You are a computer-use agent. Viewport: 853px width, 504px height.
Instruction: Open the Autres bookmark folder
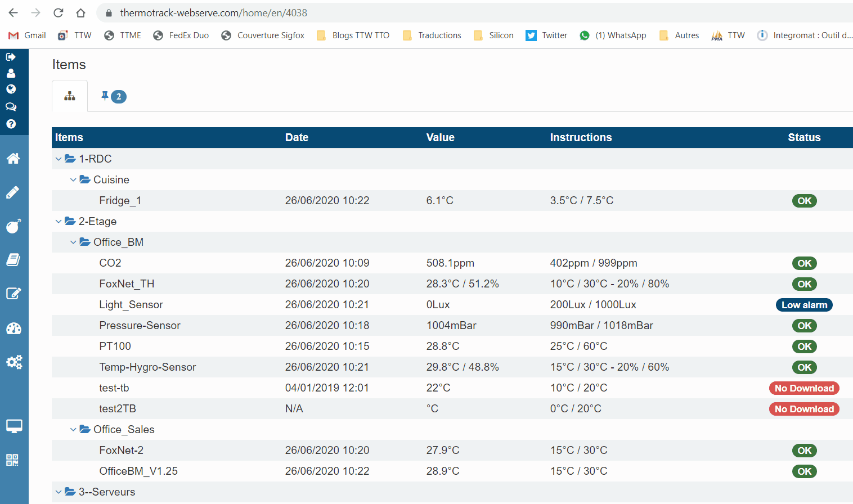(x=679, y=35)
